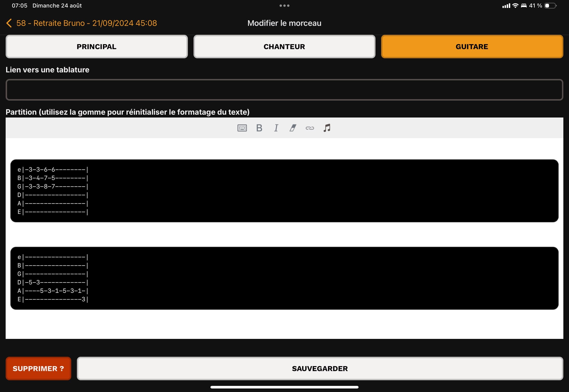Tap the three-dot multitasking indicator

[x=284, y=6]
